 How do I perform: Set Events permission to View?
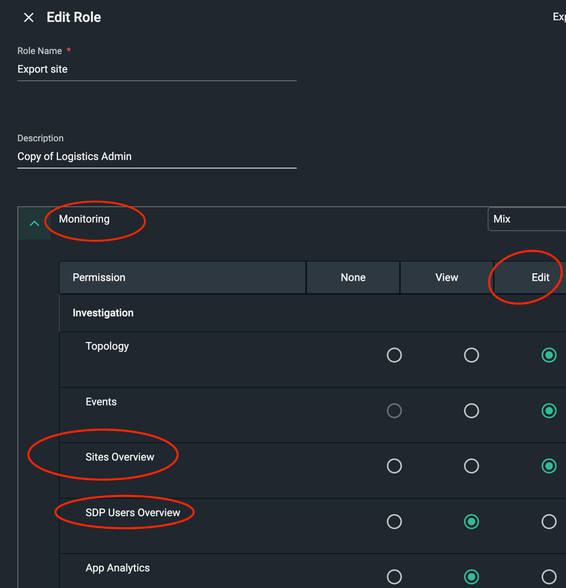pyautogui.click(x=471, y=411)
